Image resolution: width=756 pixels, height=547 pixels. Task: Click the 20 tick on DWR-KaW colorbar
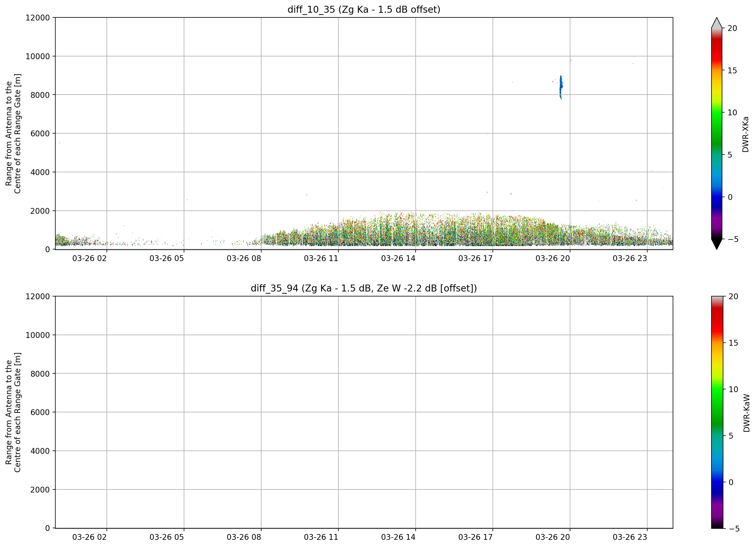(733, 296)
